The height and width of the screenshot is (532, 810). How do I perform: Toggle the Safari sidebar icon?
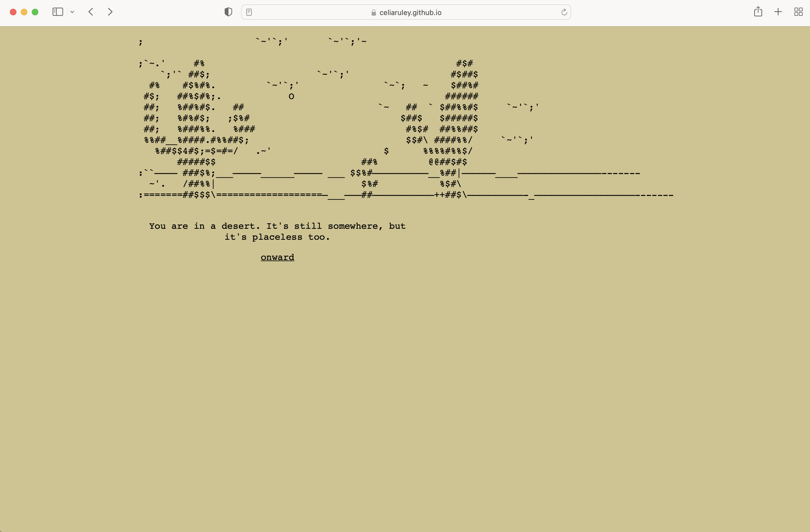(x=57, y=12)
